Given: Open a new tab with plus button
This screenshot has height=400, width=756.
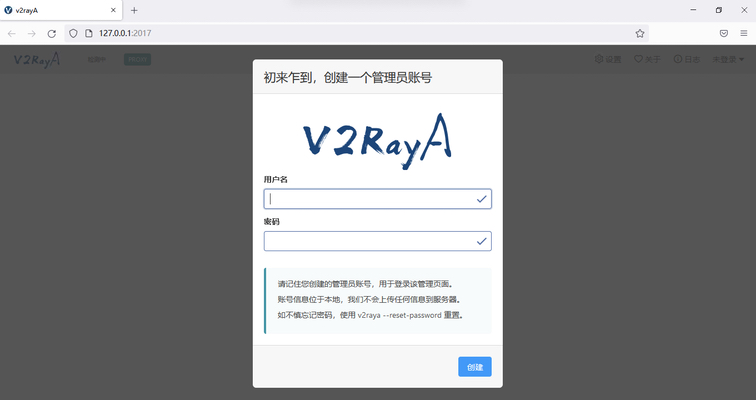Looking at the screenshot, I should [134, 10].
